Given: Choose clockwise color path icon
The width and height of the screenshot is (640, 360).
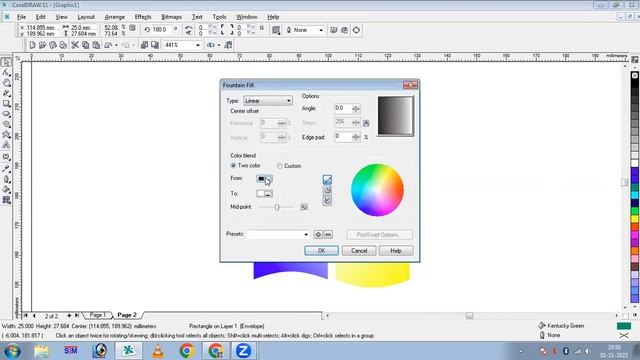Looking at the screenshot, I should tap(327, 201).
